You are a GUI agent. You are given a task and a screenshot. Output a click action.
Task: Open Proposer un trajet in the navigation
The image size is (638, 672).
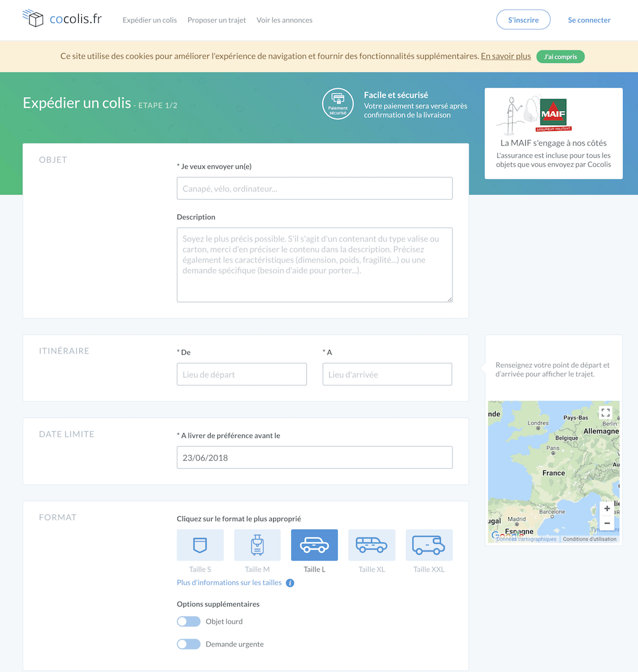click(216, 20)
